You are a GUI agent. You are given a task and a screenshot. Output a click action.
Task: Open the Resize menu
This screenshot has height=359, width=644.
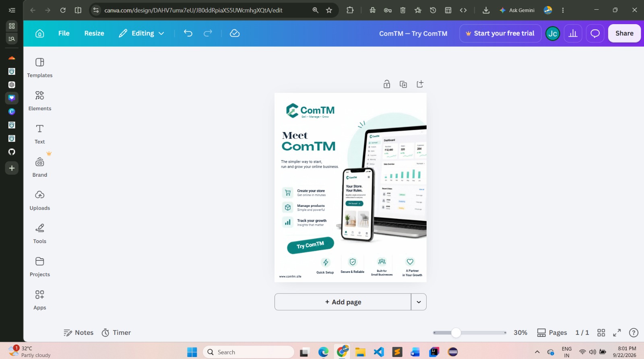pos(94,33)
